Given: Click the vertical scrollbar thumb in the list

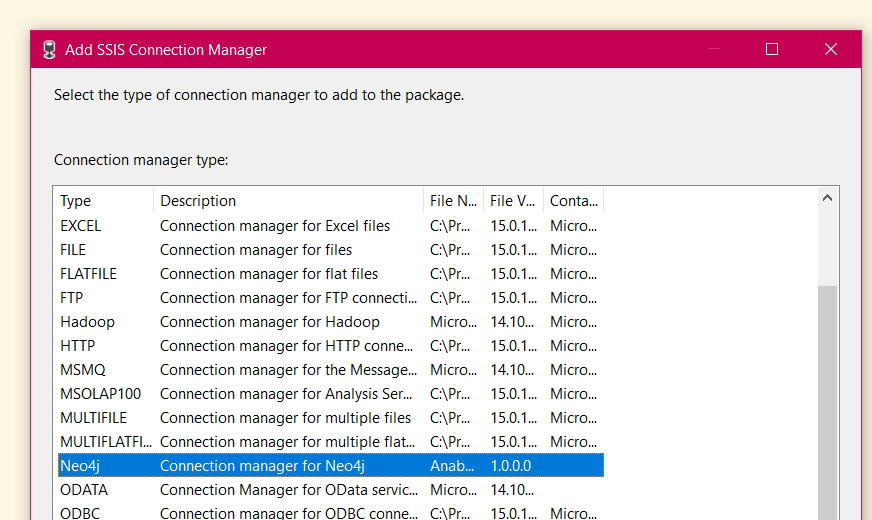Looking at the screenshot, I should tap(828, 403).
